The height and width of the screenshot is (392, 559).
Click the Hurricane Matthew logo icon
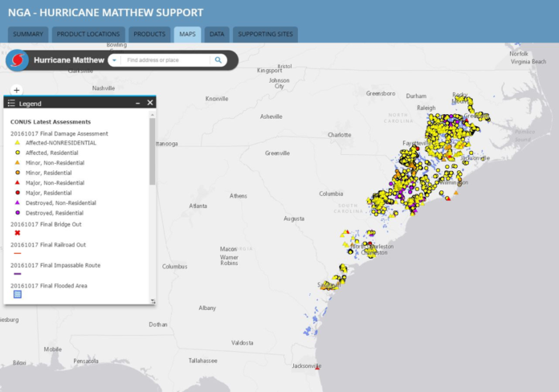point(18,60)
